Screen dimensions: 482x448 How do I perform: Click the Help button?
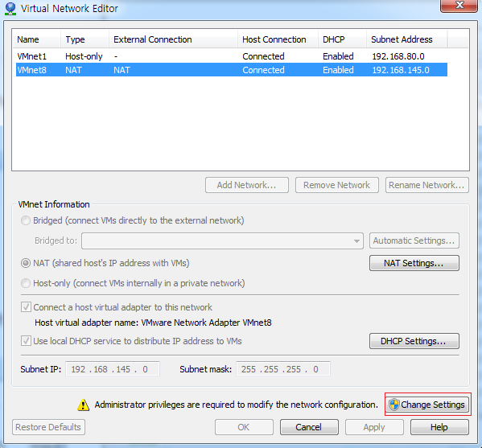[439, 427]
